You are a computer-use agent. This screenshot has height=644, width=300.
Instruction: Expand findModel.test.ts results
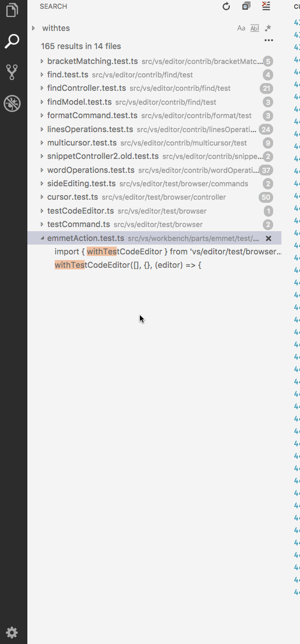[42, 102]
